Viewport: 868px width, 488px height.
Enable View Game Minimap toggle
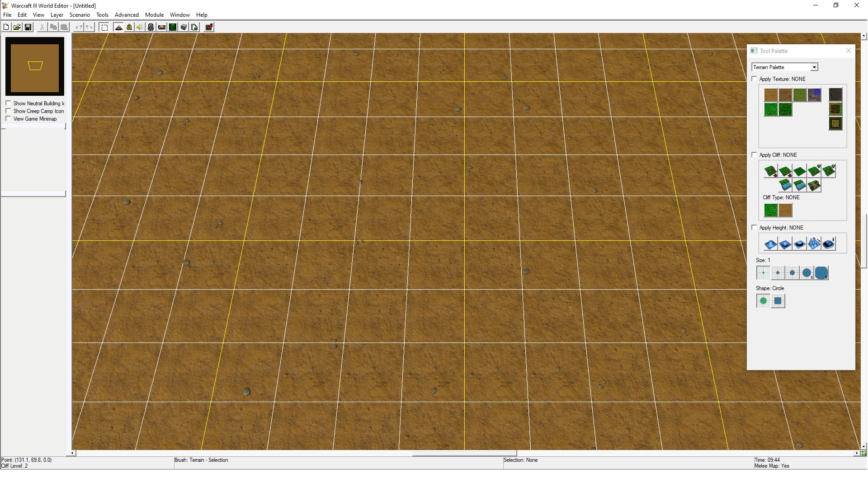click(8, 118)
